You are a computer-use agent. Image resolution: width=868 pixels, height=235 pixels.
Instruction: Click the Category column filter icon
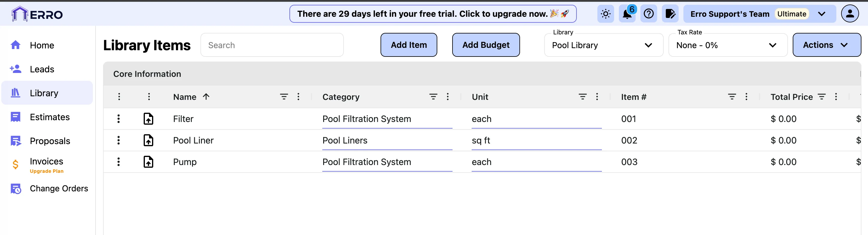click(433, 97)
